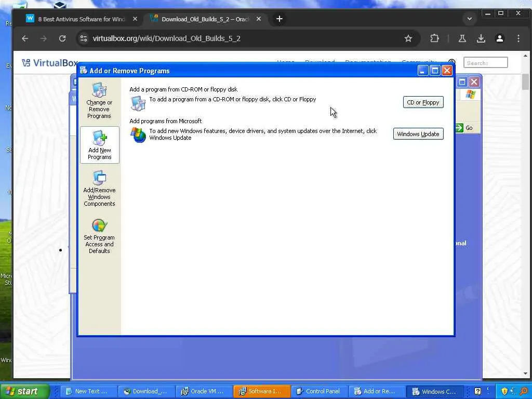Click the virtualbox.org address bar URL
This screenshot has height=399, width=532.
(x=167, y=38)
